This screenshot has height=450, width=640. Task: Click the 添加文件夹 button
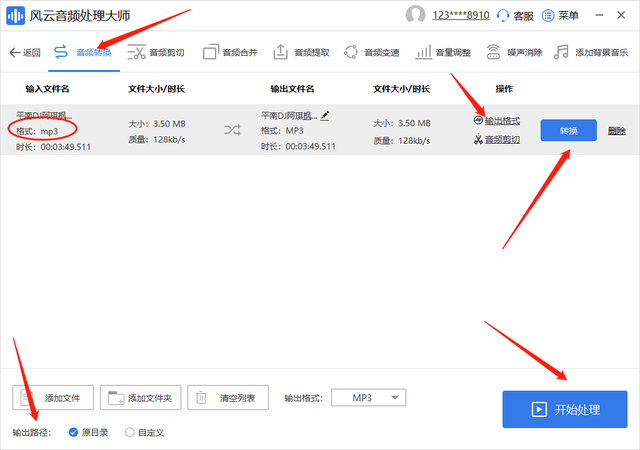pos(140,397)
